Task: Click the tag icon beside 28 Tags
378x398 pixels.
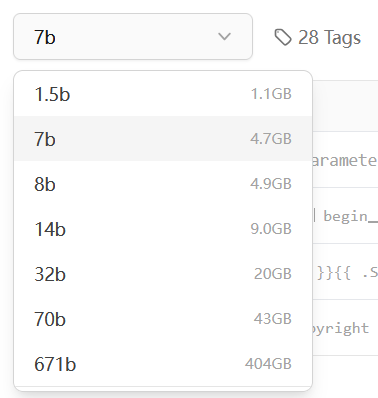Action: [x=283, y=37]
